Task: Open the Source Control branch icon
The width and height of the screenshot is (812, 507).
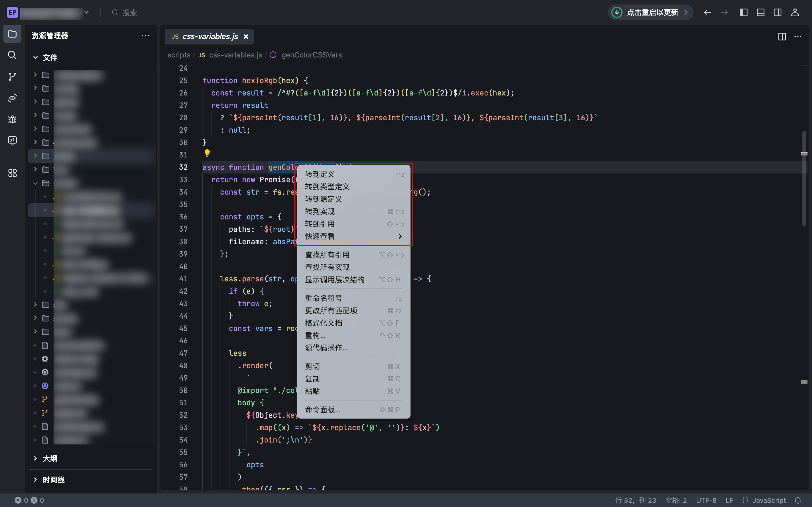Action: coord(12,76)
